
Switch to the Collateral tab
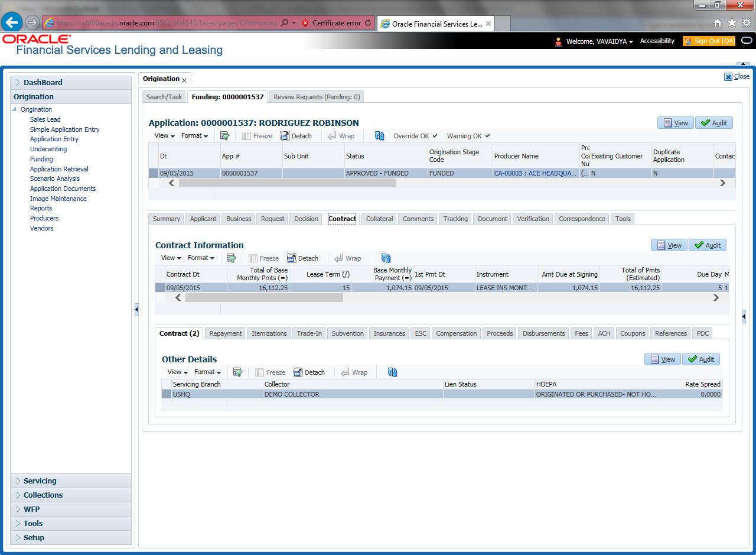pos(379,219)
